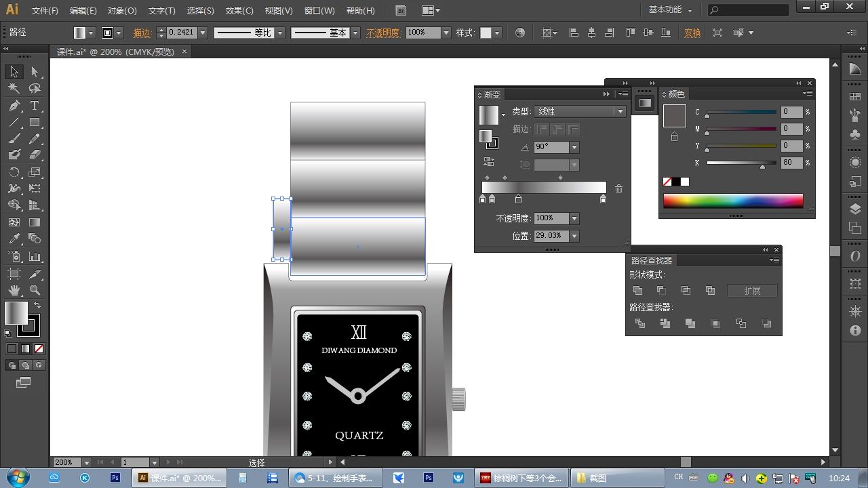The width and height of the screenshot is (868, 488).
Task: Click the 扩展 button in Pathfinder
Action: click(x=751, y=291)
